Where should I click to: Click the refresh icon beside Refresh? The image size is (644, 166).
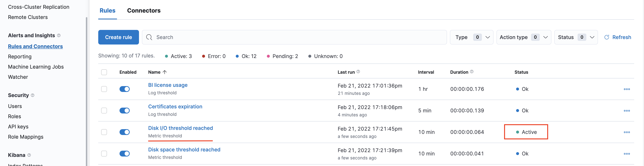point(607,37)
